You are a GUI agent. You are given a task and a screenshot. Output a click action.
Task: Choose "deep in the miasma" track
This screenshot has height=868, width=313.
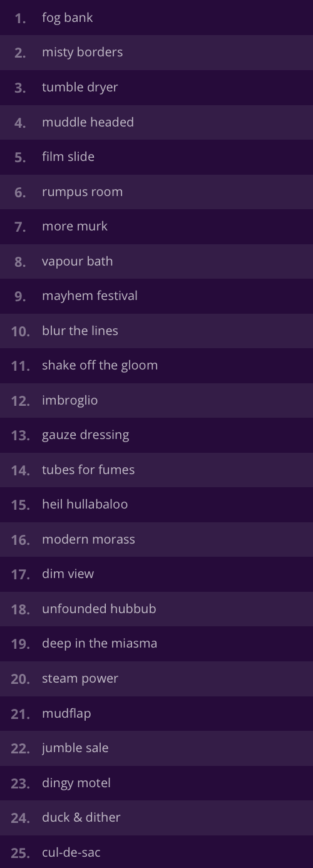tap(156, 643)
